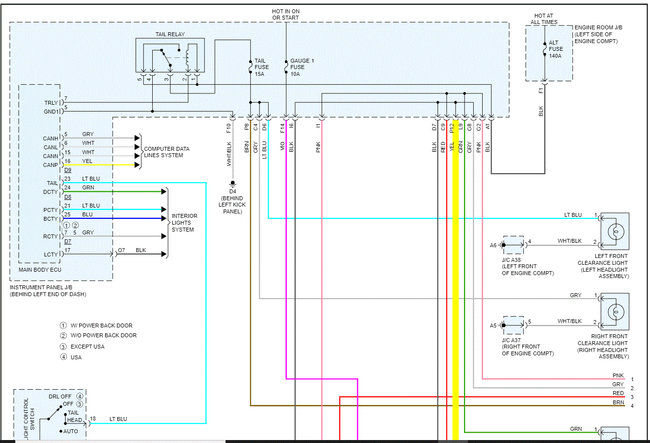Click the W/ POWER BACK DOOR legend note

(x=97, y=325)
